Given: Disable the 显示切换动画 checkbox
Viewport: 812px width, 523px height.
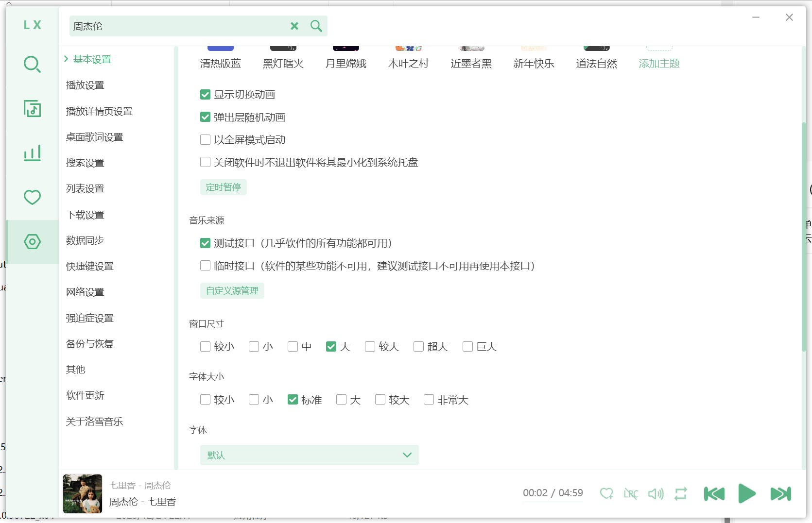Looking at the screenshot, I should coord(205,95).
